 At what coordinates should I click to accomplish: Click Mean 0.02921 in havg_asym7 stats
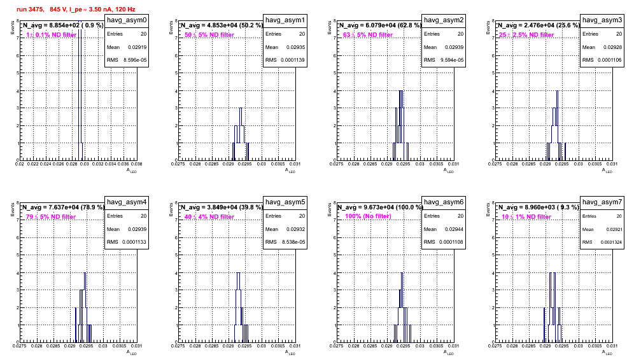click(x=602, y=229)
